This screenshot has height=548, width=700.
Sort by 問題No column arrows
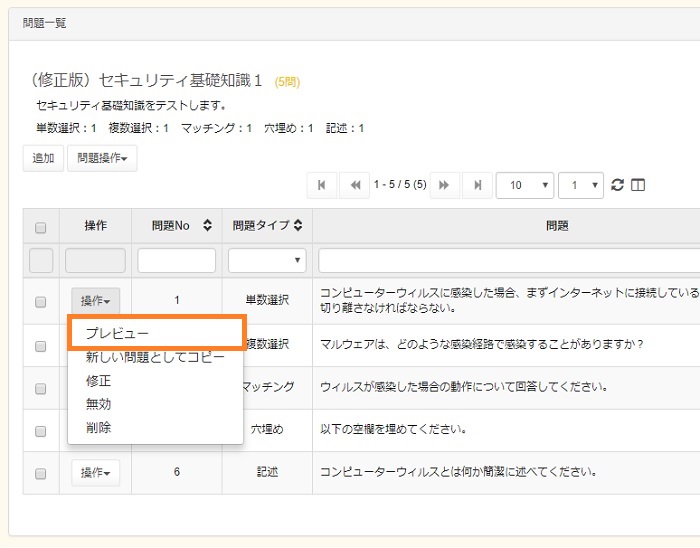tap(207, 226)
